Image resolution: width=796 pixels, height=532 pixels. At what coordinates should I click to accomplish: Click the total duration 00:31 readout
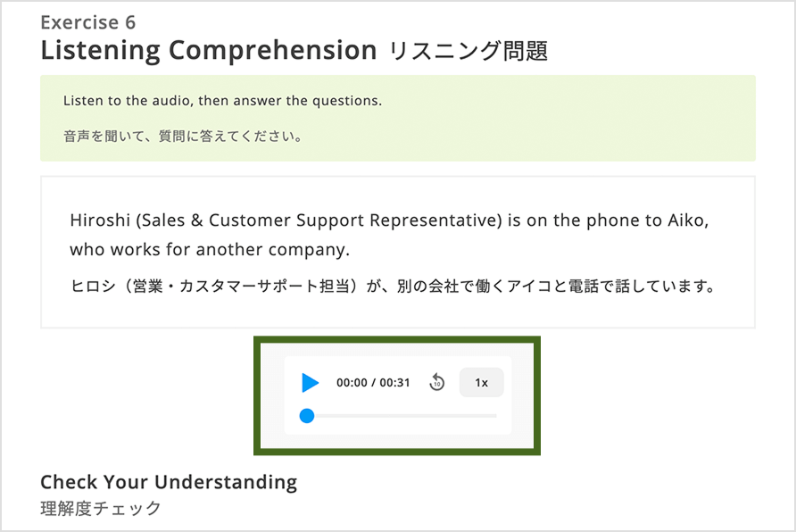pyautogui.click(x=394, y=383)
